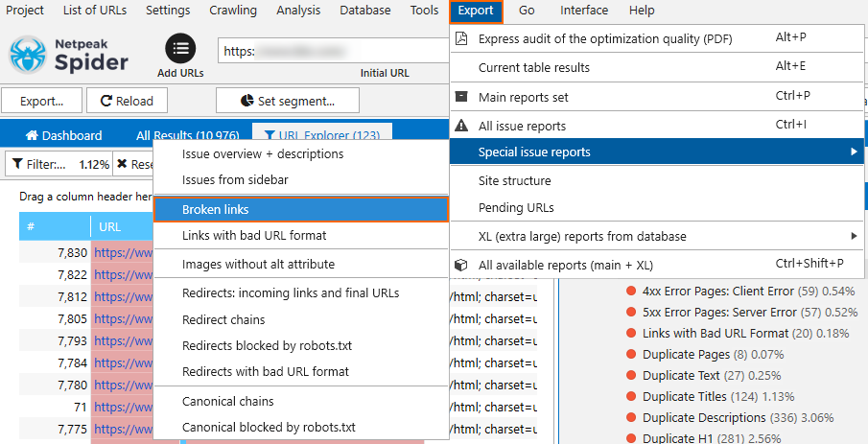Open the Tools menu
The image size is (868, 444).
click(424, 10)
